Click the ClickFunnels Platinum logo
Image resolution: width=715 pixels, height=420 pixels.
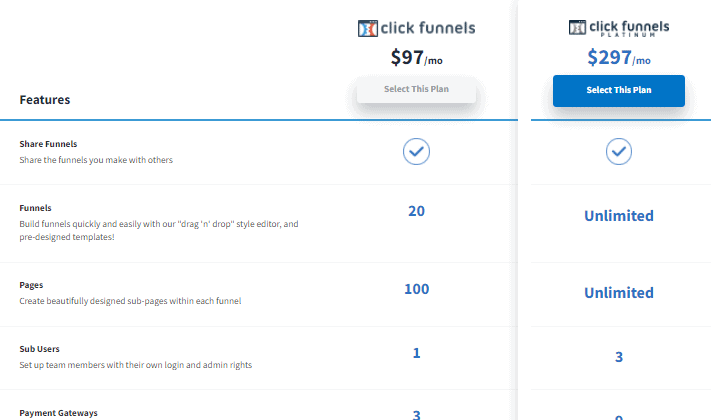(x=618, y=28)
